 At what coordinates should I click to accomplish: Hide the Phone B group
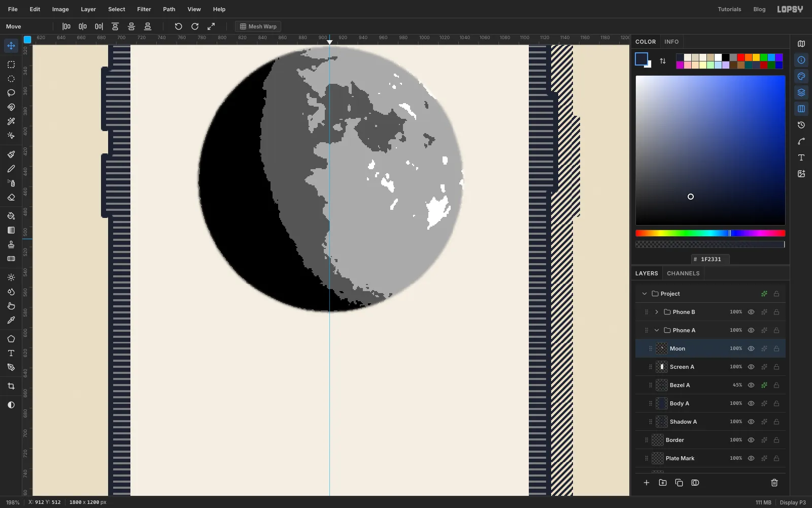pos(751,312)
